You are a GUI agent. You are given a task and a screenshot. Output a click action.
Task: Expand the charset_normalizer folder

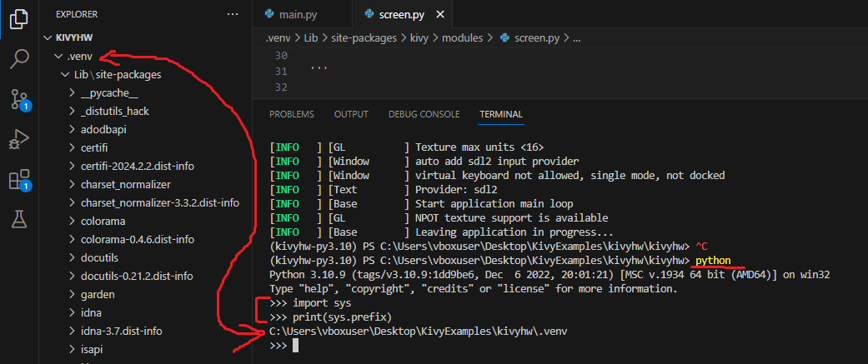click(72, 184)
